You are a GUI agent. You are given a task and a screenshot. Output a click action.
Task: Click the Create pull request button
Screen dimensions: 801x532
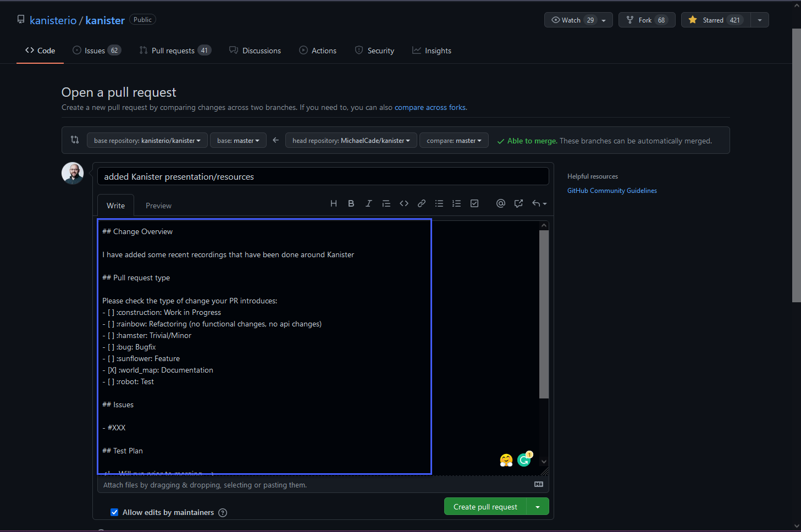coord(485,507)
